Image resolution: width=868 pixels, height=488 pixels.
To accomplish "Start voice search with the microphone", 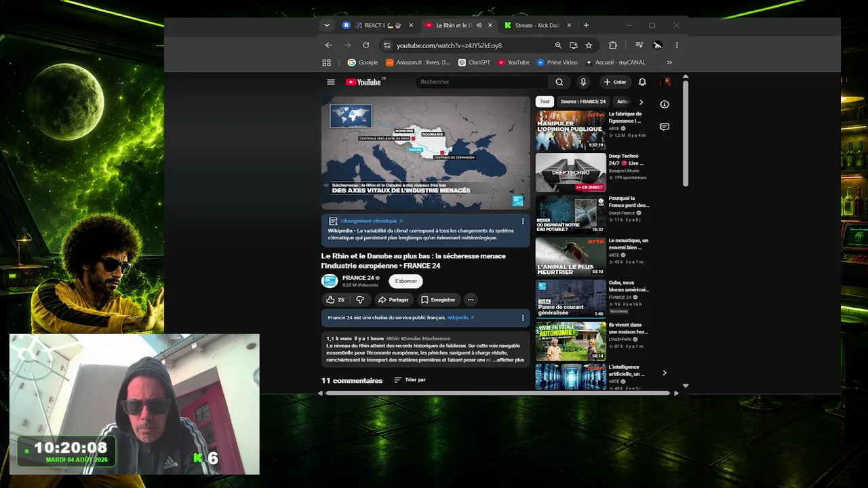I will tap(583, 82).
